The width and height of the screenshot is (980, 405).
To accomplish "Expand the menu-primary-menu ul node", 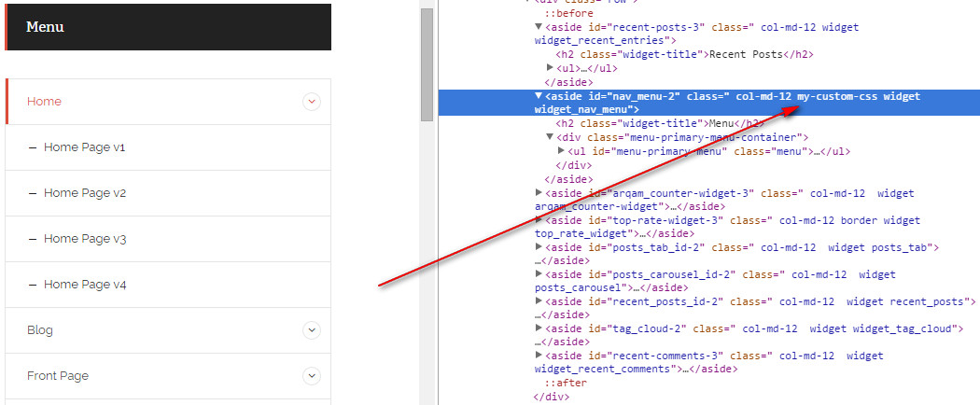I will (x=561, y=151).
